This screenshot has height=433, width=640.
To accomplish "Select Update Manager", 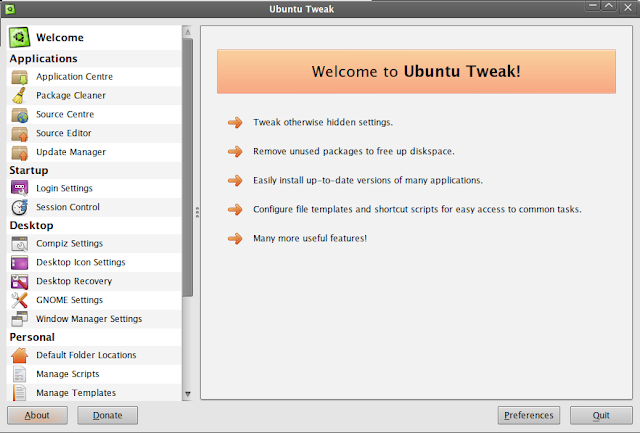I will [94, 152].
